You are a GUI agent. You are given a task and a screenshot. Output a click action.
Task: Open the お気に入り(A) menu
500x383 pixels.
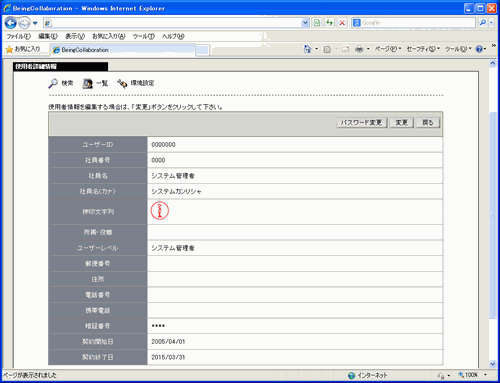click(109, 36)
